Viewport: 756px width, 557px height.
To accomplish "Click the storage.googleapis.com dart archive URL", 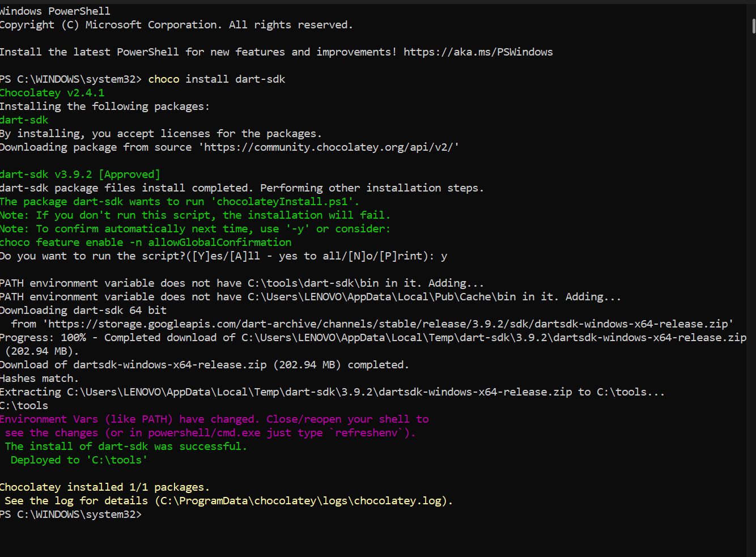I will pyautogui.click(x=388, y=324).
